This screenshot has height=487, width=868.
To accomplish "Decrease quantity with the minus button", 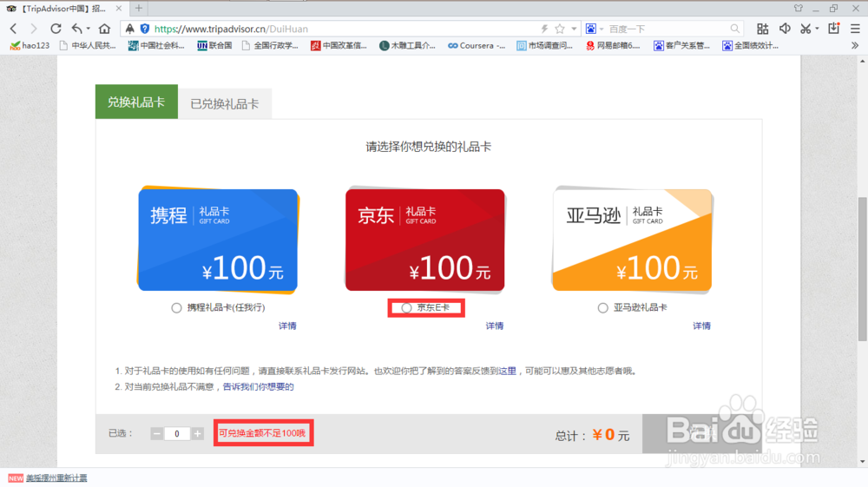I will point(156,434).
